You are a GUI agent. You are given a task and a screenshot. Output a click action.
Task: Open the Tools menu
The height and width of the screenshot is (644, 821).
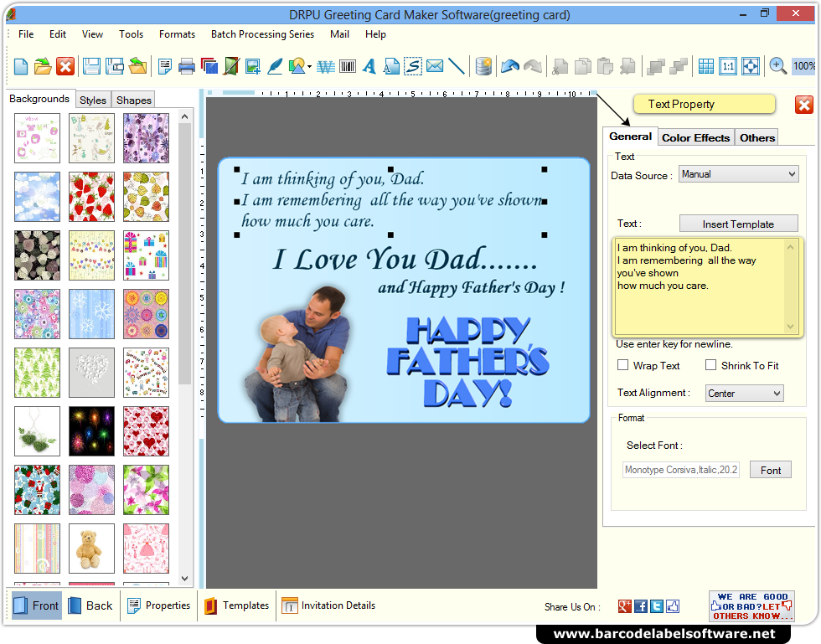[x=131, y=34]
